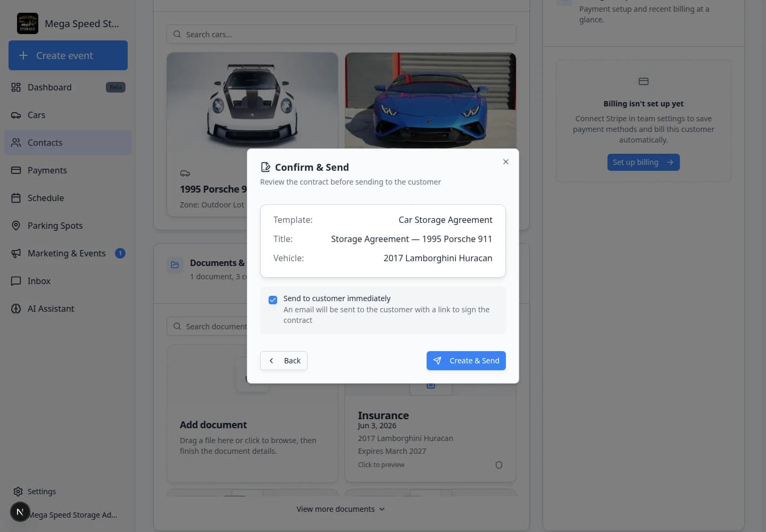The height and width of the screenshot is (532, 766).
Task: Click the shield icon on Insurance card
Action: coord(499,465)
